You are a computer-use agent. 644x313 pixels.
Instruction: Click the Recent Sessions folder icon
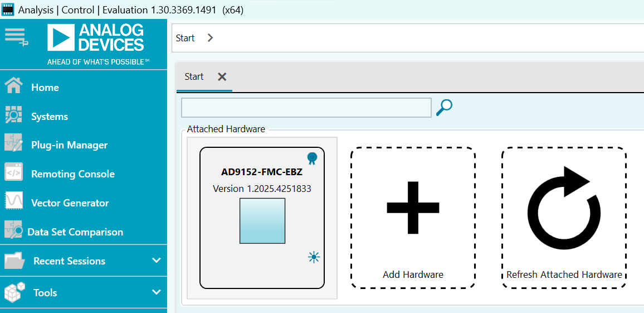tap(14, 261)
